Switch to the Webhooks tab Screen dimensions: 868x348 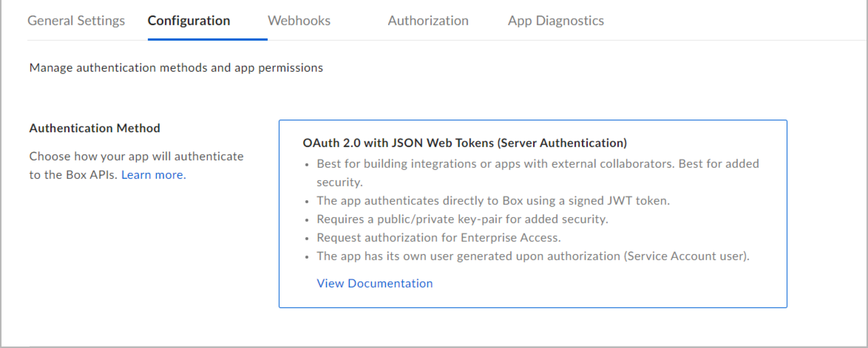(x=299, y=21)
